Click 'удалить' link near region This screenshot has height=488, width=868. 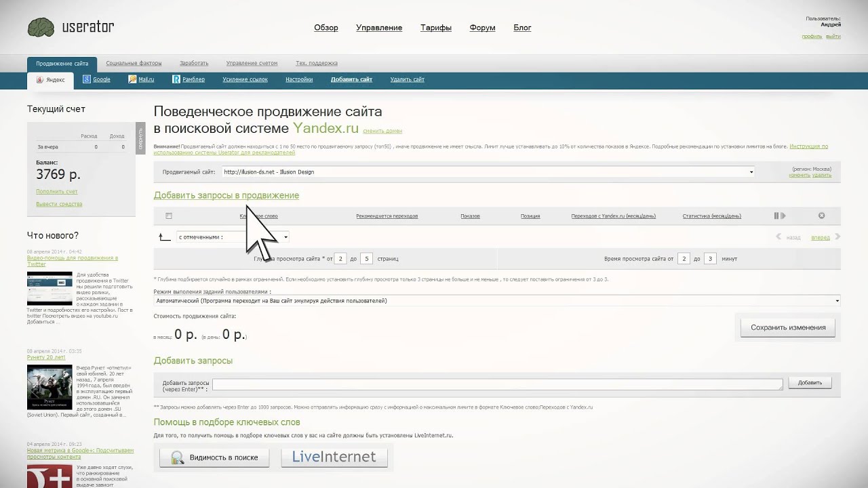[x=822, y=175]
